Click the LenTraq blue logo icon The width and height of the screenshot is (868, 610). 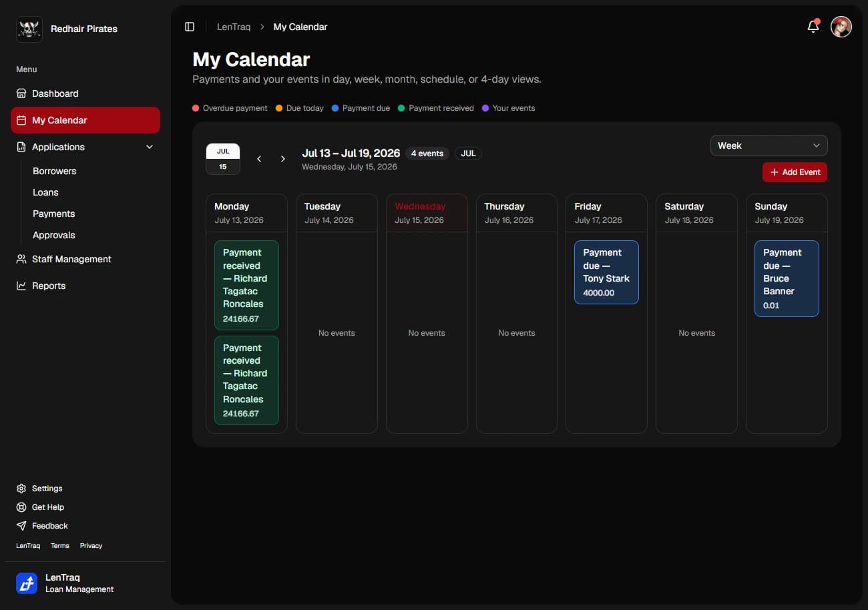(x=27, y=583)
